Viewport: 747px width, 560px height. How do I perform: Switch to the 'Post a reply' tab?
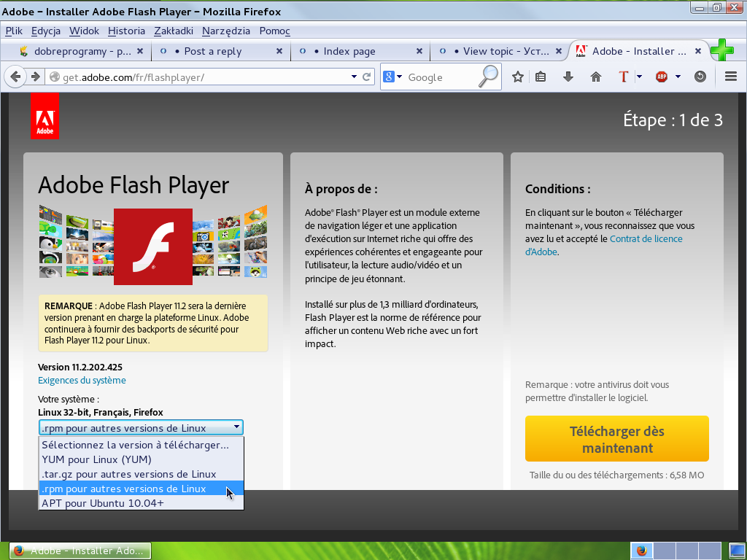click(x=212, y=51)
